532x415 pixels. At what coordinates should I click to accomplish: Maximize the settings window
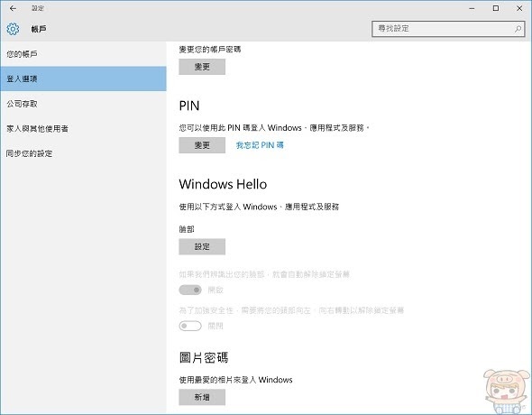[x=496, y=8]
